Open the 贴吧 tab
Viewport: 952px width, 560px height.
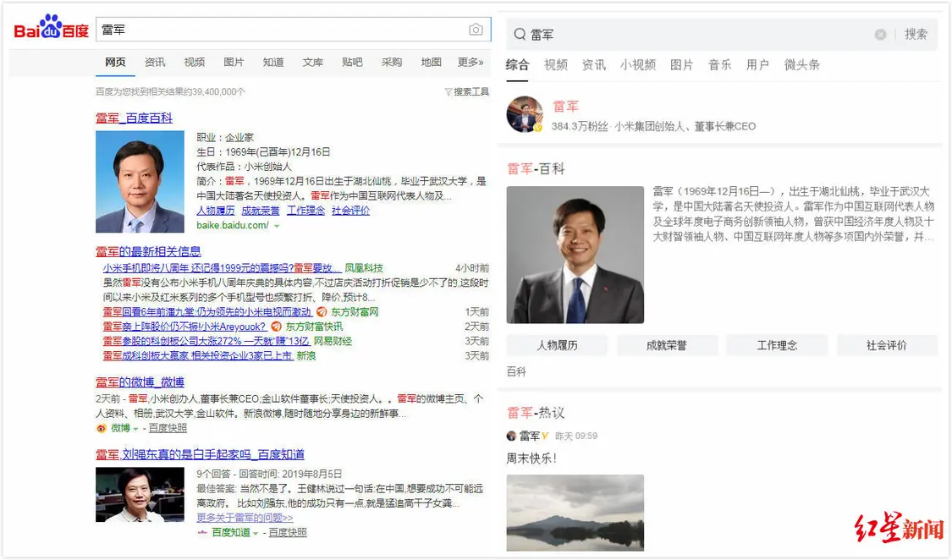[x=352, y=62]
